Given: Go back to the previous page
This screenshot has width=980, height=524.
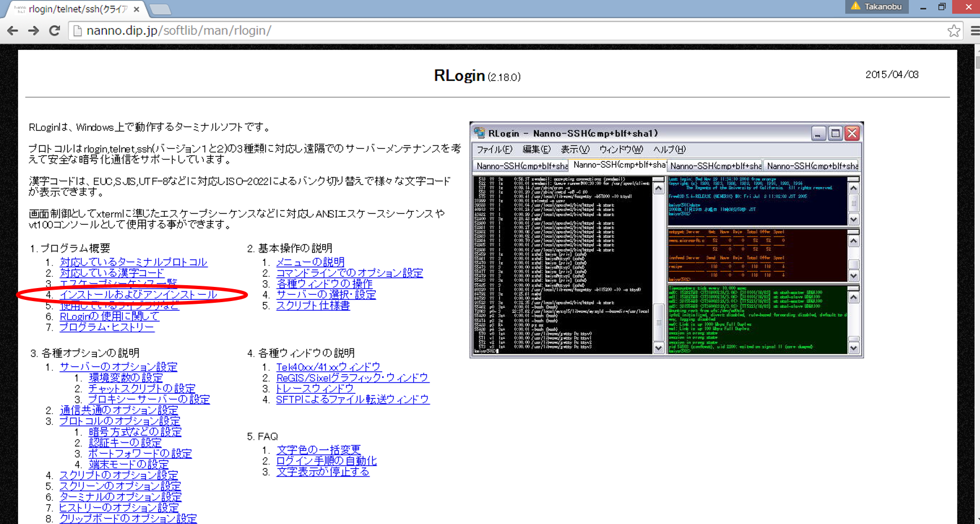Looking at the screenshot, I should (12, 31).
